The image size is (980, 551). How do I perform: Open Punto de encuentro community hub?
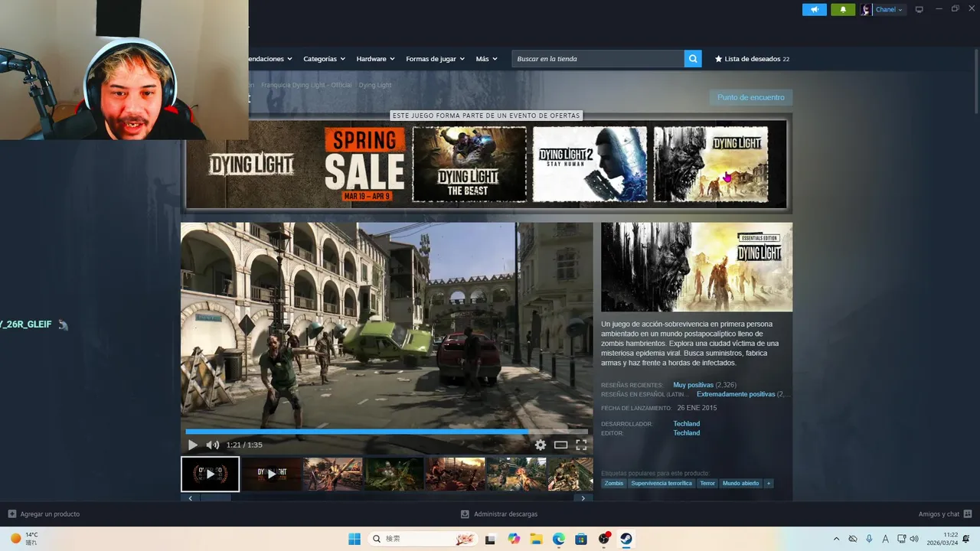coord(750,97)
